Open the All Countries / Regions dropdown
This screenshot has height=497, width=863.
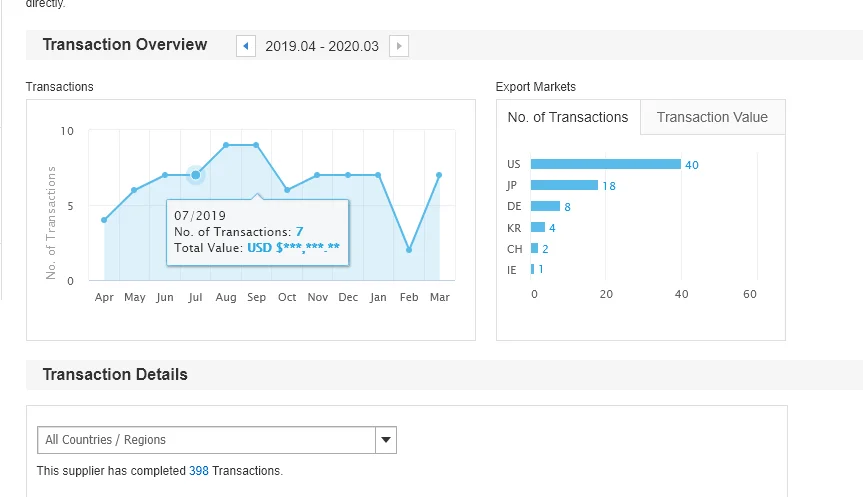(x=206, y=440)
